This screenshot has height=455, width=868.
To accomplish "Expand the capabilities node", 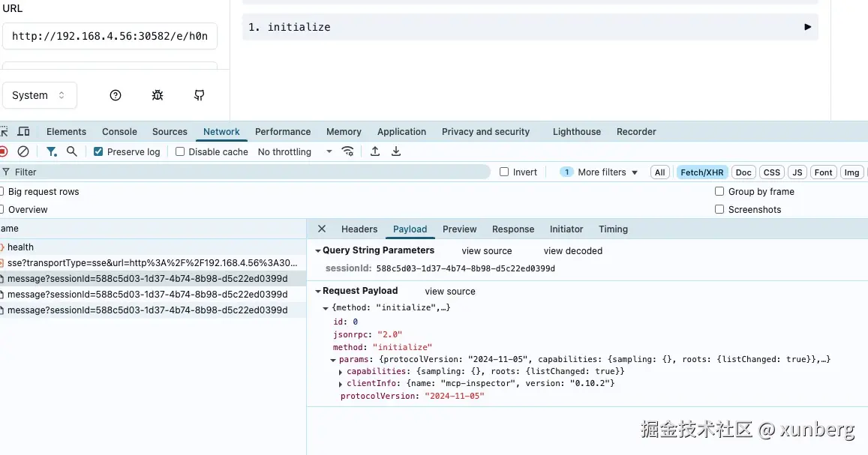I will click(341, 372).
